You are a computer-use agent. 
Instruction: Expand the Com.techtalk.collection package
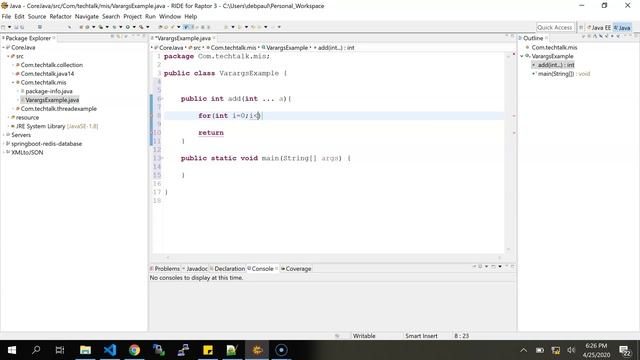pos(13,65)
